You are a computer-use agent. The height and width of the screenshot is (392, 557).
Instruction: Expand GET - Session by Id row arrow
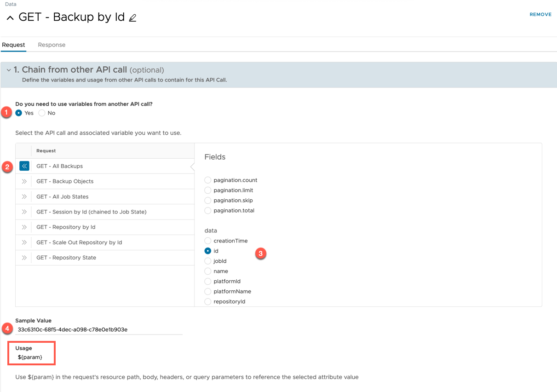[x=24, y=212]
